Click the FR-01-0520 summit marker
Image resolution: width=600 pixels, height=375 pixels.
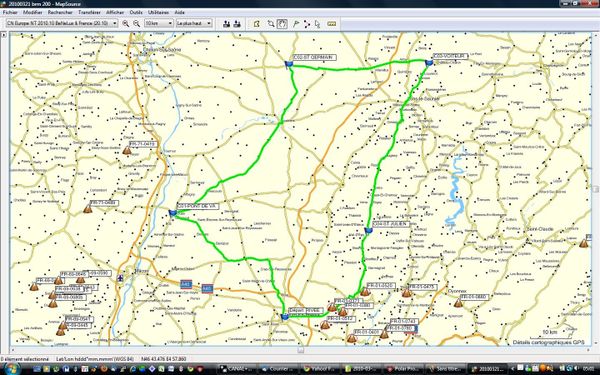(365, 292)
